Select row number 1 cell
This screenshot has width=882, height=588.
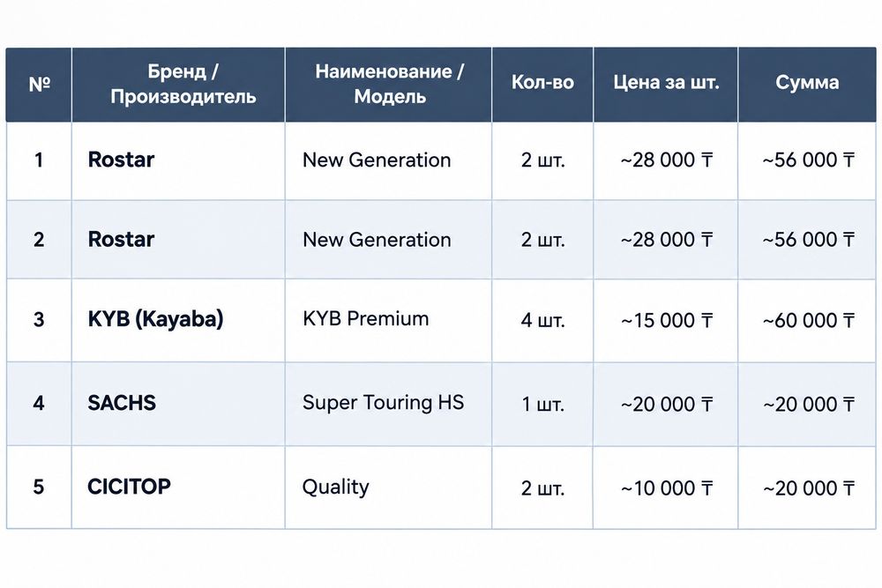coord(39,160)
